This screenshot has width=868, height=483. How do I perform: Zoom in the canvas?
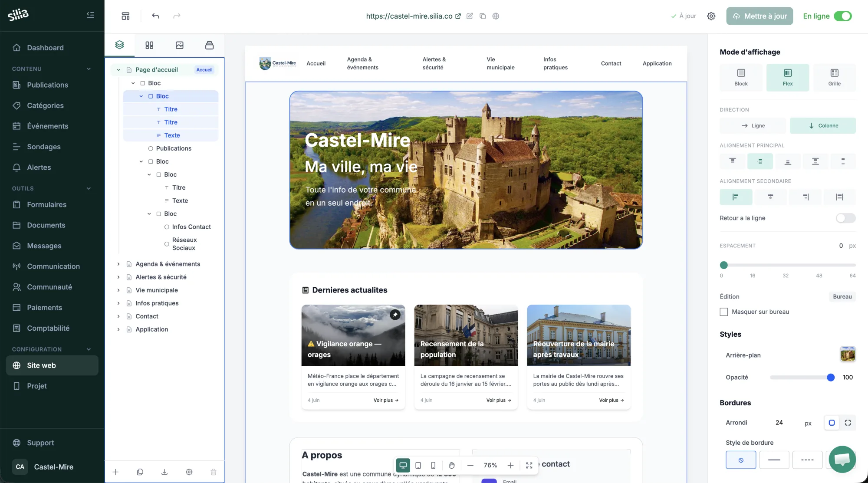510,465
